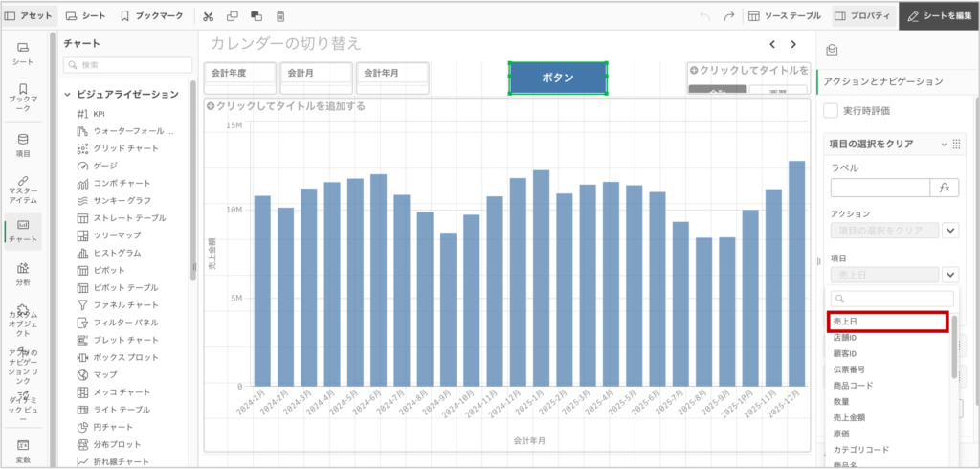Open the アクション dropdown arrow
Screen dimensions: 980x469
pyautogui.click(x=950, y=231)
